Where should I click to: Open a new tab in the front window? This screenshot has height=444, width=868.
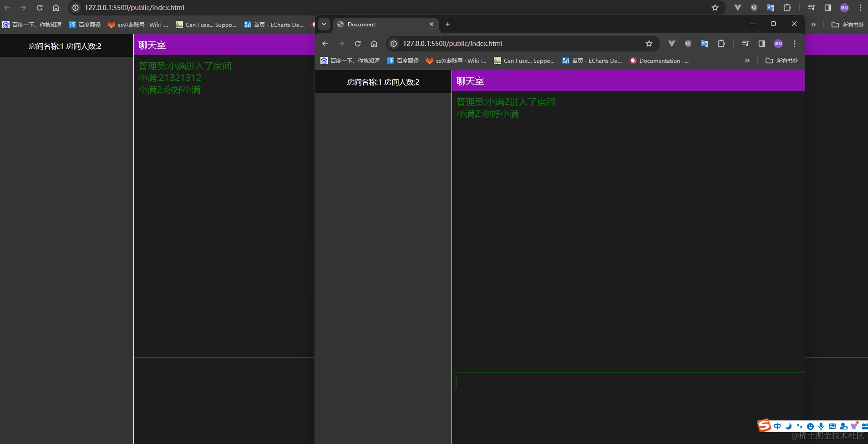click(448, 24)
